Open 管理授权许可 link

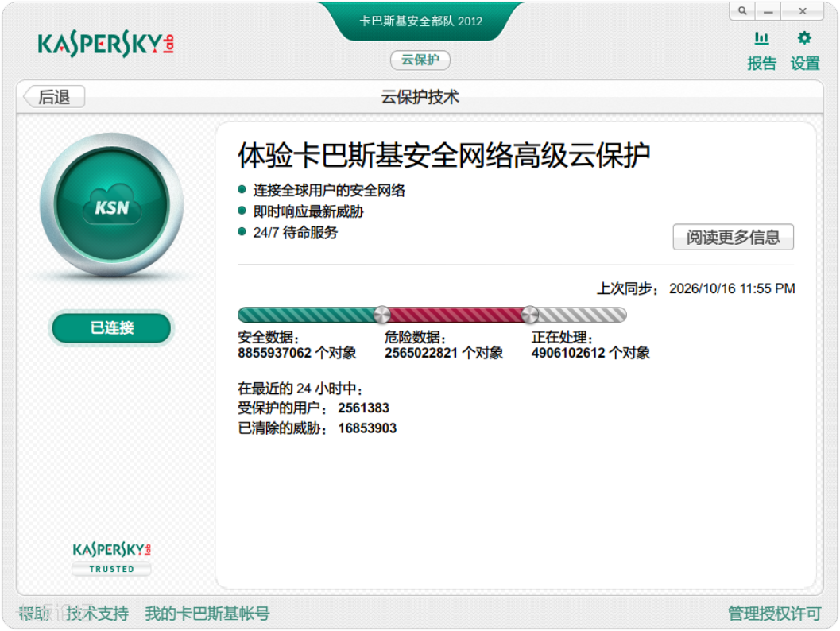click(774, 614)
